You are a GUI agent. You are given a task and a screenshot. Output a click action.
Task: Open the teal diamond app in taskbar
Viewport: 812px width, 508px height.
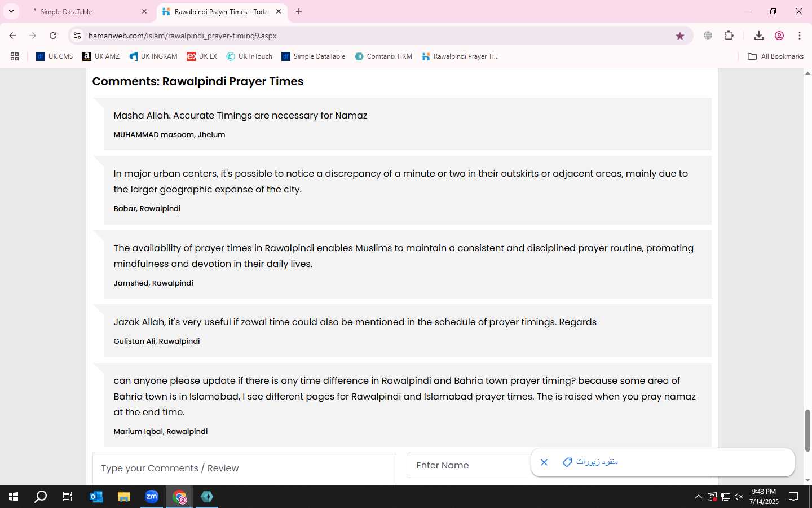click(x=207, y=497)
